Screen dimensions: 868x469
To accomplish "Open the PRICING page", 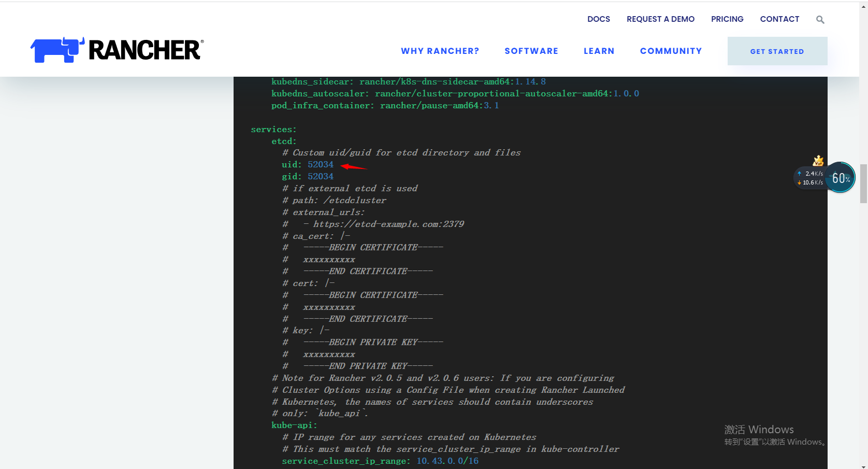I will [x=727, y=19].
